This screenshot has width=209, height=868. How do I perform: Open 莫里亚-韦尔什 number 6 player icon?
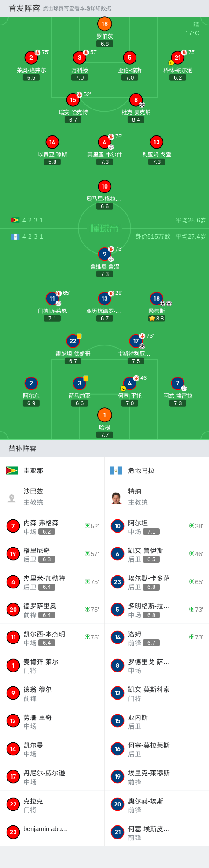[104, 142]
